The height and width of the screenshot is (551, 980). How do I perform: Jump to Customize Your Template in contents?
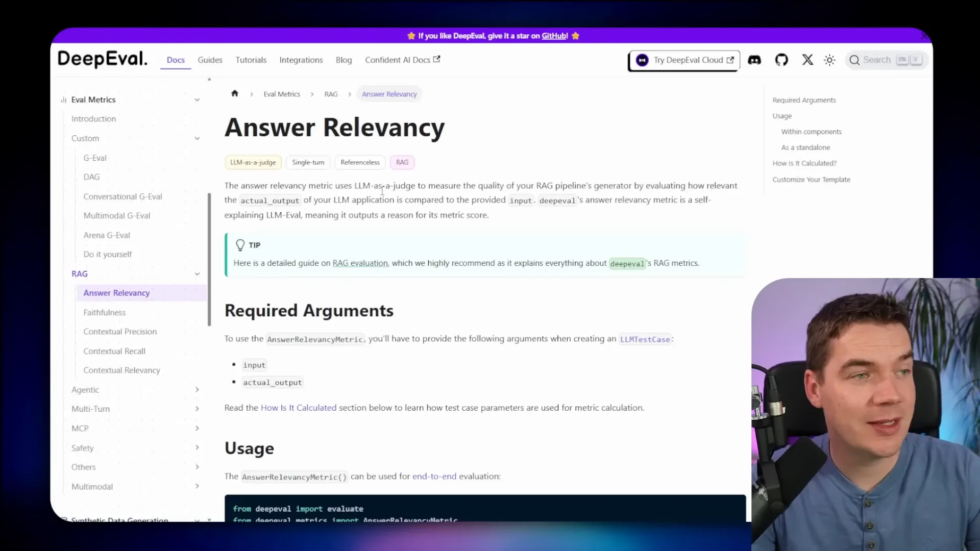click(x=811, y=180)
